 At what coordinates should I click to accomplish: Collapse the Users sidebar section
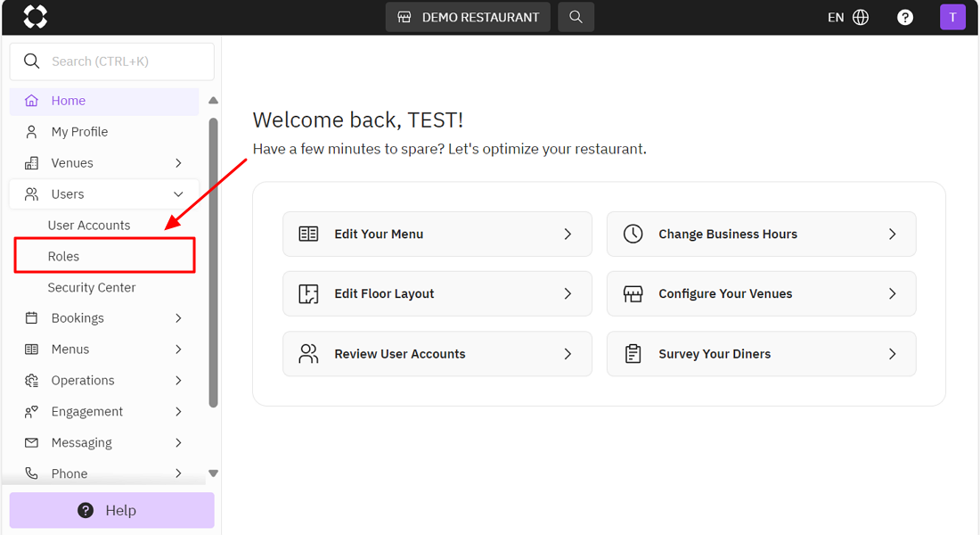(x=178, y=194)
